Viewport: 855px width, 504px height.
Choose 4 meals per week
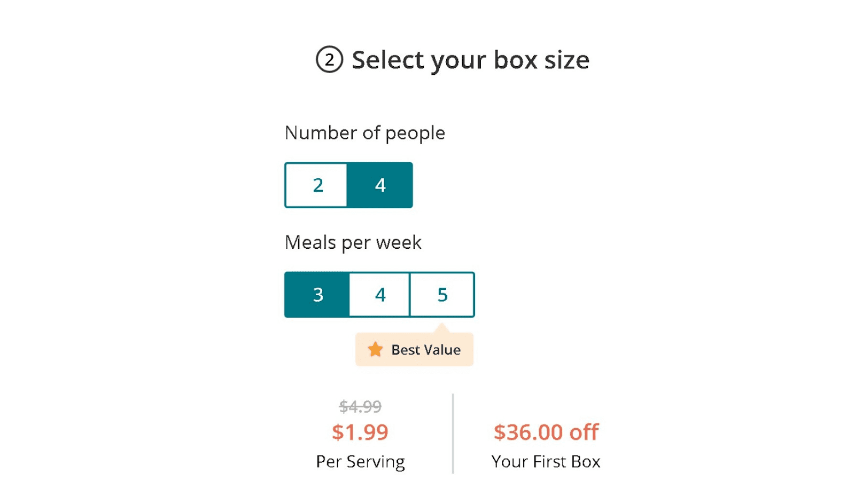[380, 295]
